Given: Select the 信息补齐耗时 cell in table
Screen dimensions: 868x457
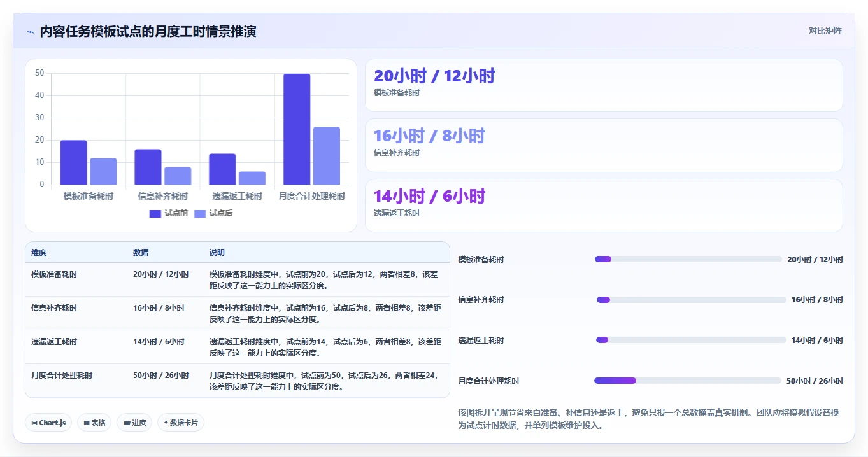Looking at the screenshot, I should 54,308.
